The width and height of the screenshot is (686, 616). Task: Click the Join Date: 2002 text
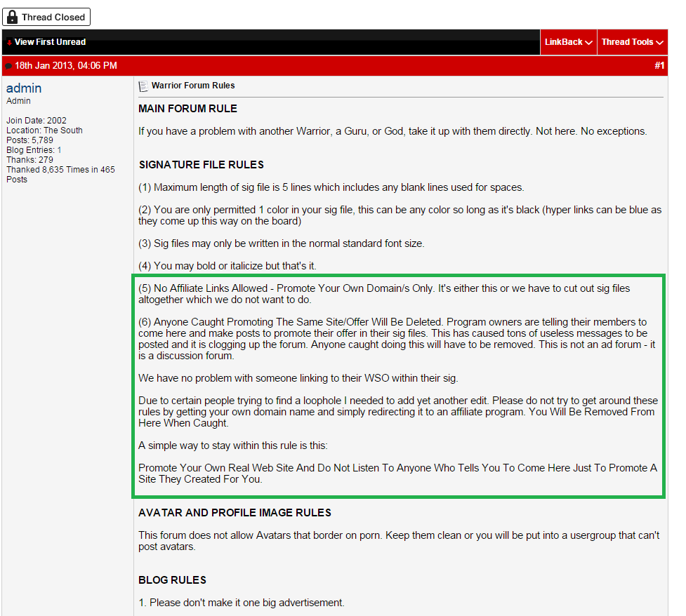[x=37, y=120]
